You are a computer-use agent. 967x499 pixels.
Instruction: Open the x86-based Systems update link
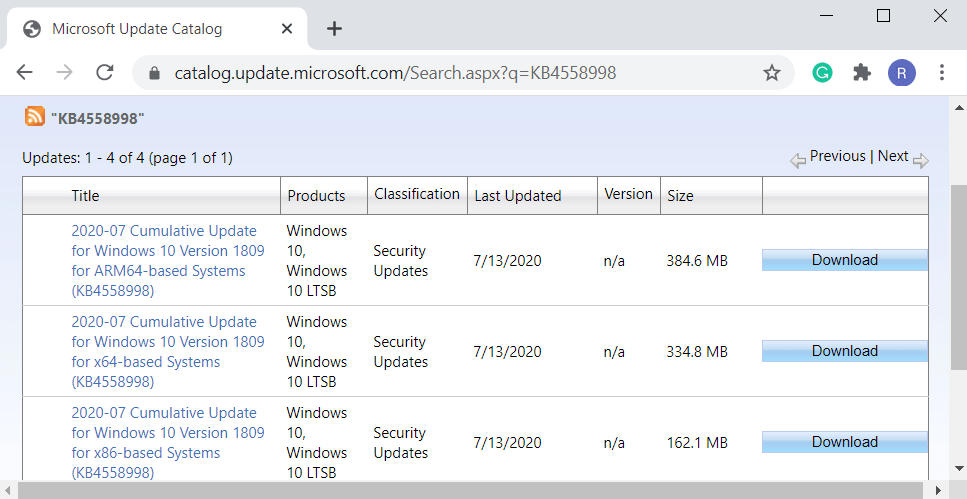pos(168,442)
